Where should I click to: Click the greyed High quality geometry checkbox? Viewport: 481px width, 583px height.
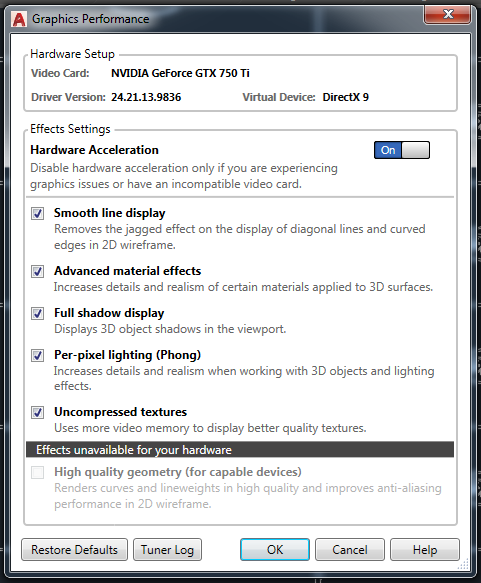coord(38,473)
